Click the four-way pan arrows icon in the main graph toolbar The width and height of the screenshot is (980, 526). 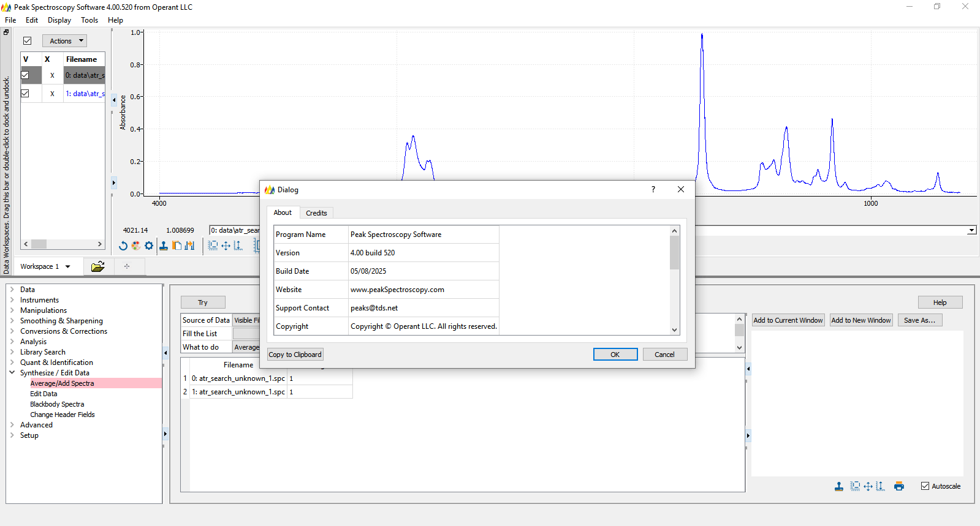(226, 246)
